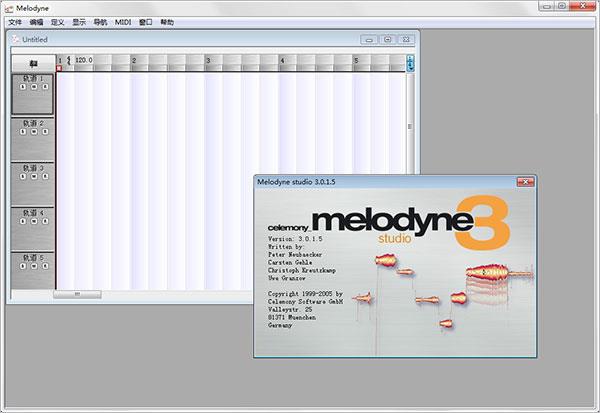This screenshot has width=600, height=413.
Task: Maximize the main Melodyne window
Action: [562, 6]
